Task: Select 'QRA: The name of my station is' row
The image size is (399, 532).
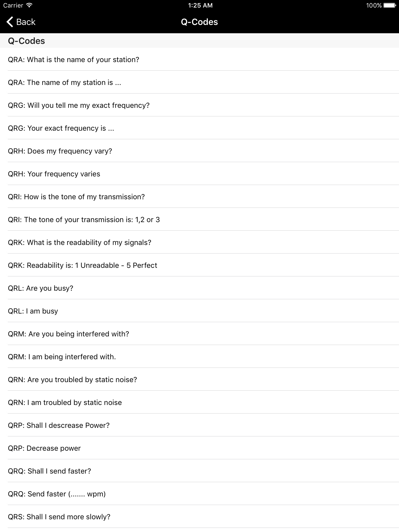Action: click(64, 83)
